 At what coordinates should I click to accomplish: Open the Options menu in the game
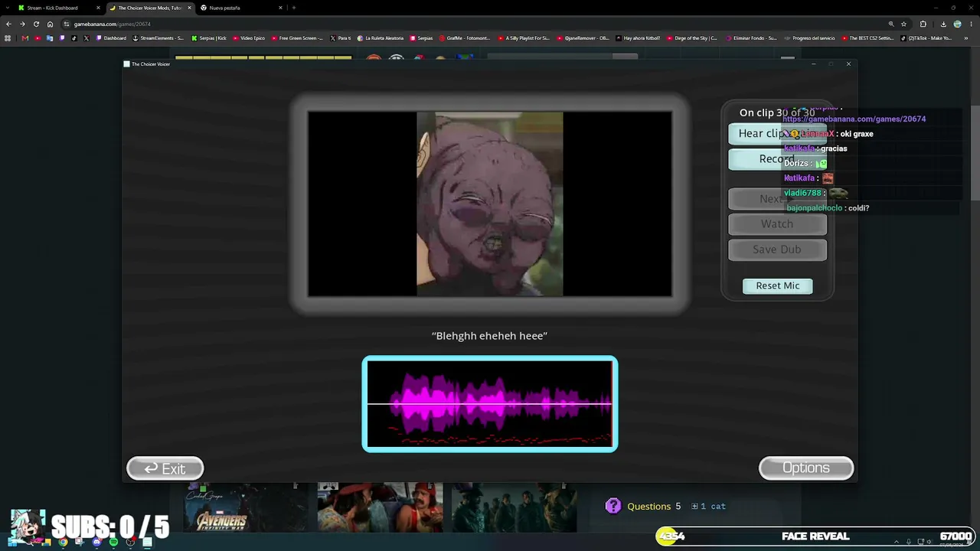[x=806, y=468]
